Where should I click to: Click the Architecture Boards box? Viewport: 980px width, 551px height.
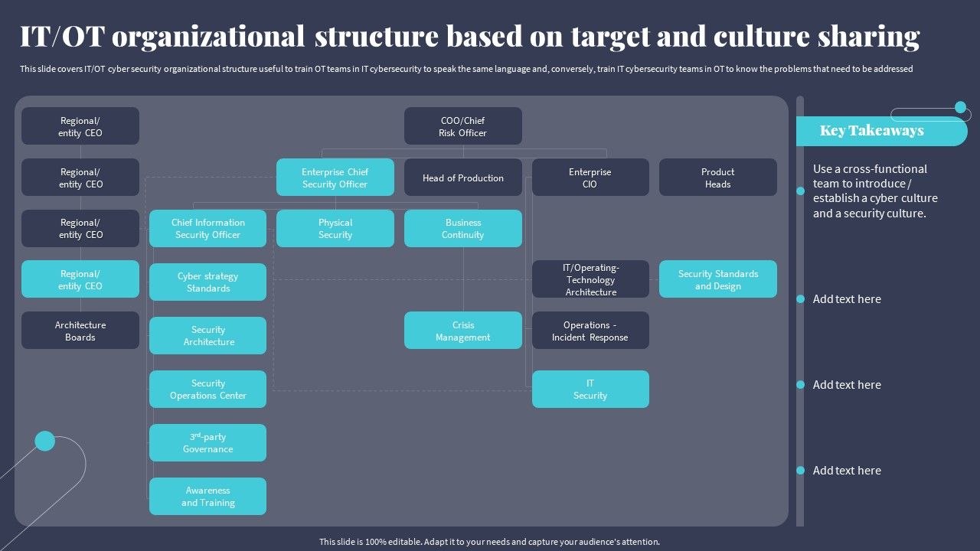(x=80, y=331)
